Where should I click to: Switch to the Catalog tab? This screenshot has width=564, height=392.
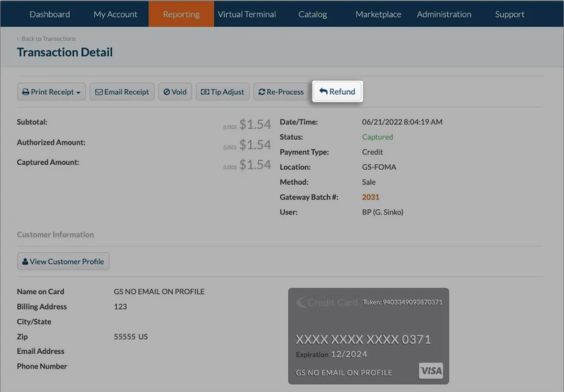point(312,14)
